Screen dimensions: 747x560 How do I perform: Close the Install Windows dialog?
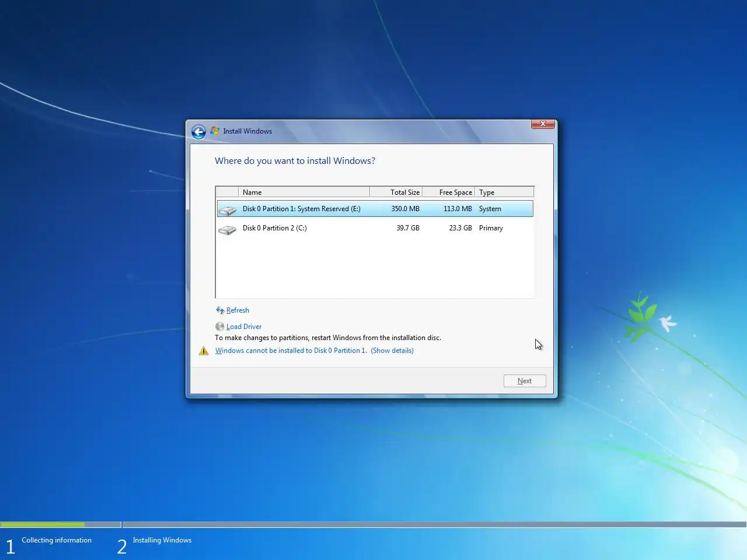(543, 124)
